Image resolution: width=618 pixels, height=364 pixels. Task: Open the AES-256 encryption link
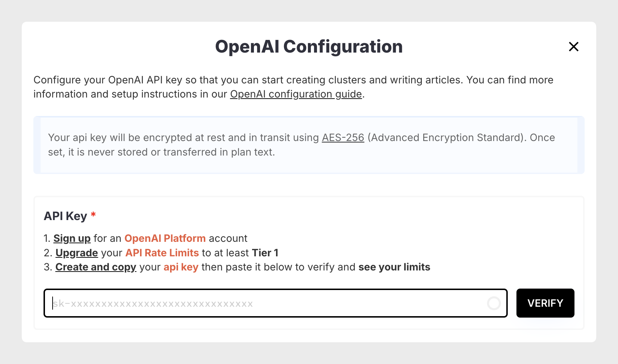tap(343, 138)
